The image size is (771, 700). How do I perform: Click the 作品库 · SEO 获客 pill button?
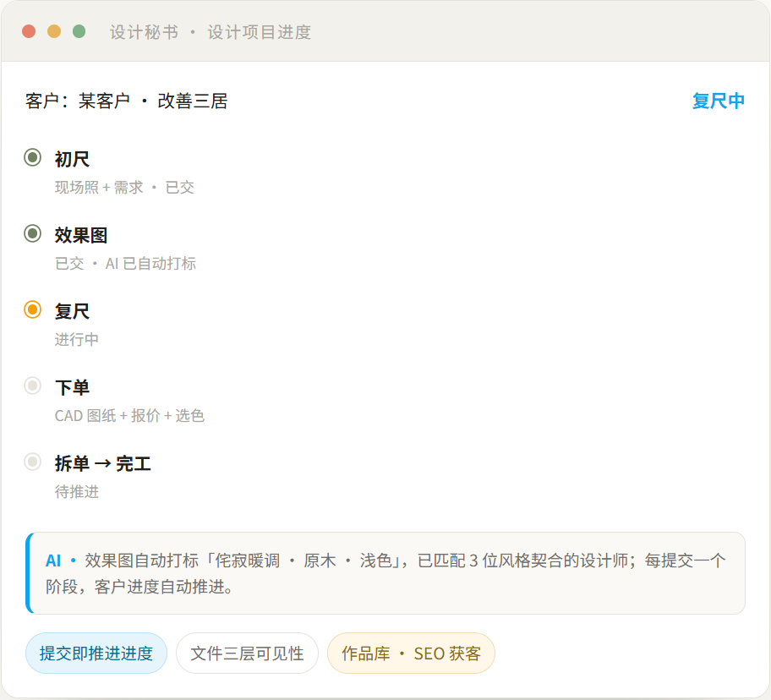click(411, 654)
